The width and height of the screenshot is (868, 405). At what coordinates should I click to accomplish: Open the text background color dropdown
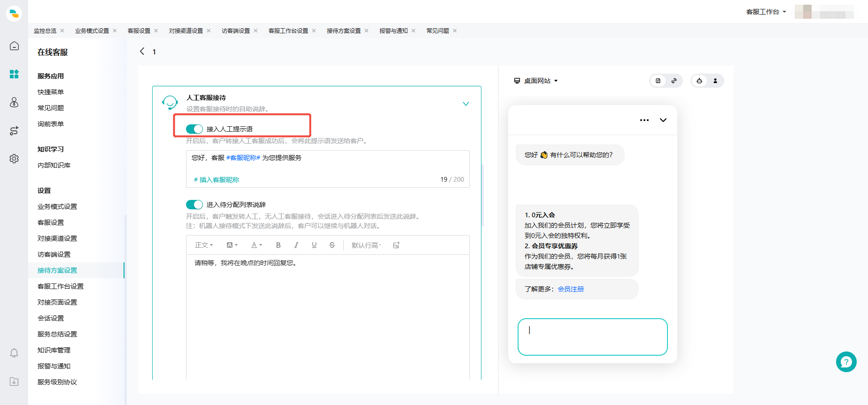[x=232, y=245]
